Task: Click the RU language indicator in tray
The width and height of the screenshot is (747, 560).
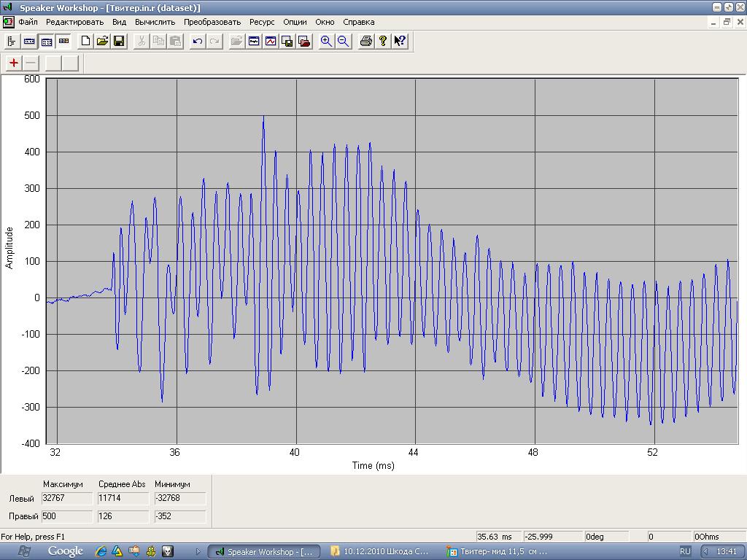Action: (x=685, y=551)
